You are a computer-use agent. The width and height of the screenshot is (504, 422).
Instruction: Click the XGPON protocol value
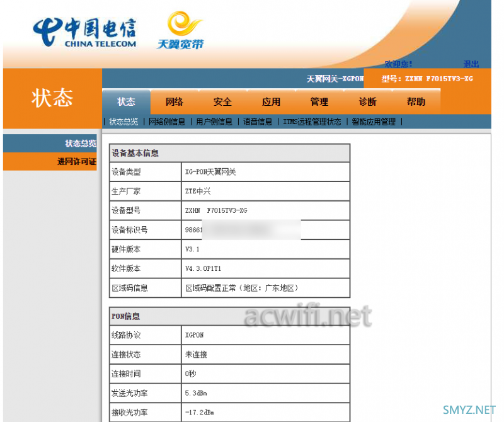click(195, 335)
